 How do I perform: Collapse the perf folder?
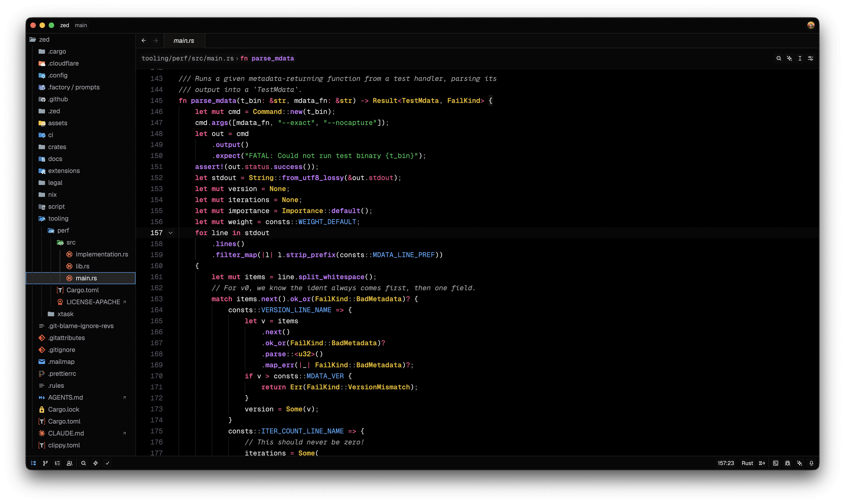tap(81, 230)
